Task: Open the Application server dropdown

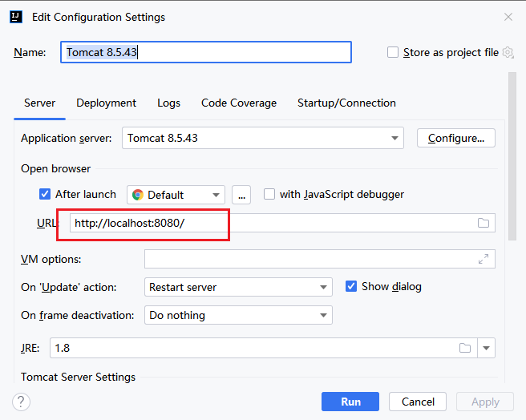Action: (263, 138)
